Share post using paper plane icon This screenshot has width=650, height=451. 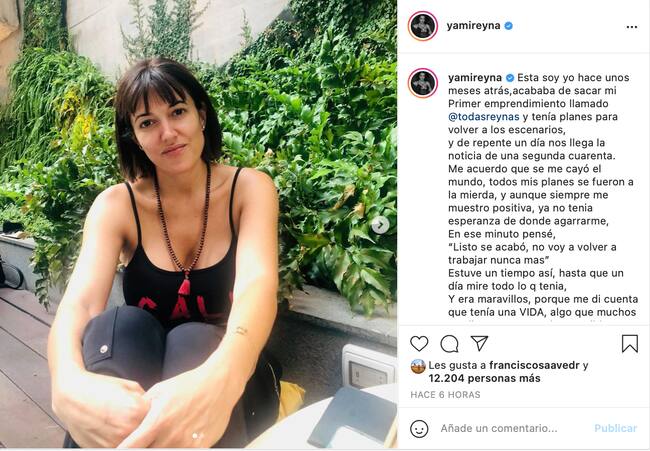pyautogui.click(x=479, y=343)
